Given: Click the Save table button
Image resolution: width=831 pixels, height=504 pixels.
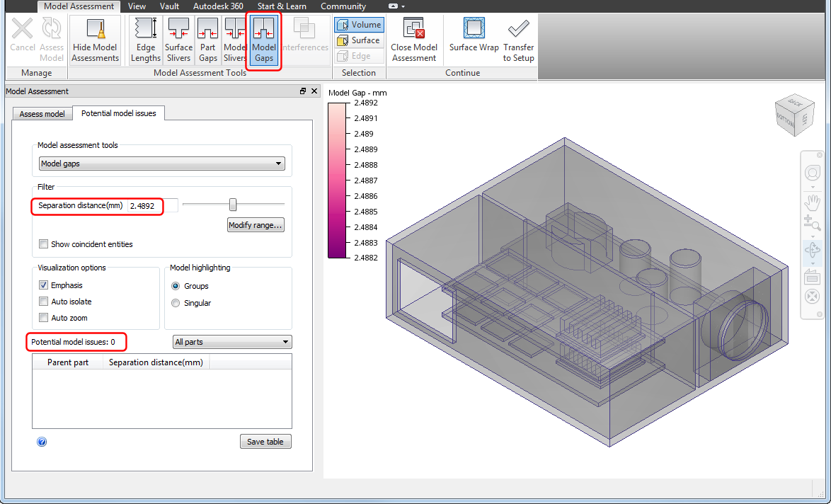Looking at the screenshot, I should point(265,442).
